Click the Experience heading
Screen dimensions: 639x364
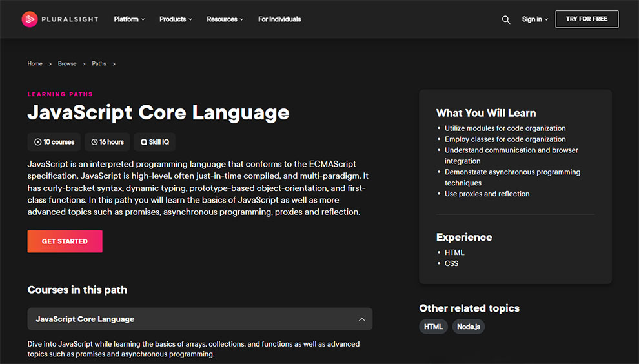[464, 238]
